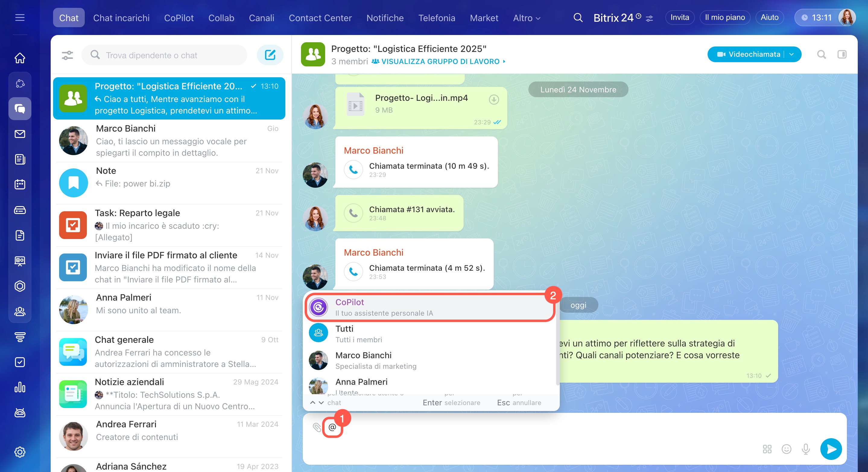Open the apps grid icon in message box
The width and height of the screenshot is (868, 472).
coord(767,449)
